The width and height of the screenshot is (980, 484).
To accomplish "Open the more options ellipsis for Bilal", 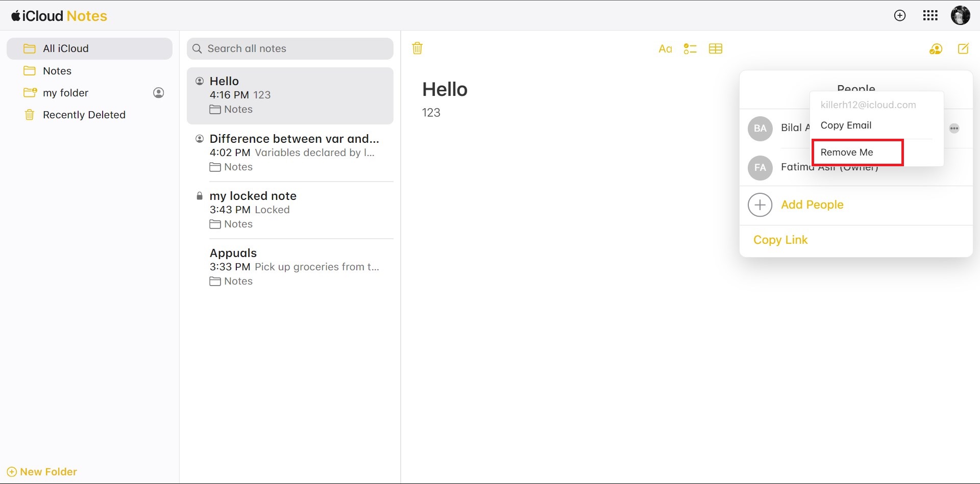I will (954, 129).
